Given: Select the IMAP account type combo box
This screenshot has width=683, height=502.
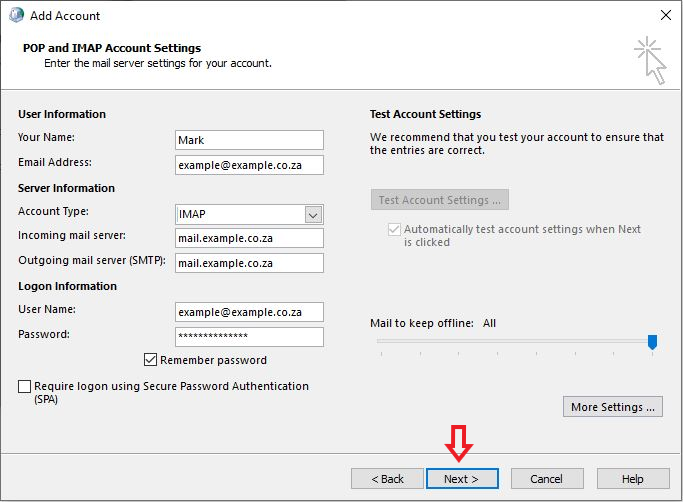Looking at the screenshot, I should [249, 214].
